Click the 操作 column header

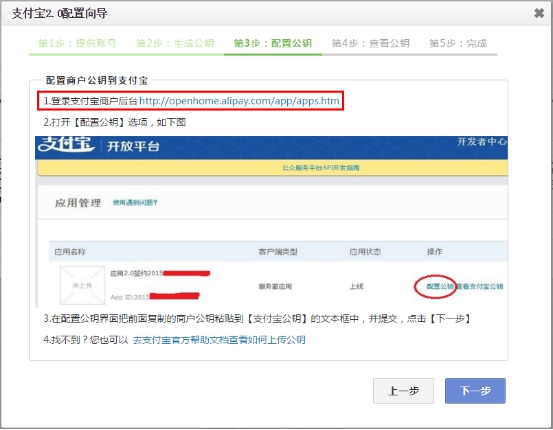pyautogui.click(x=434, y=252)
